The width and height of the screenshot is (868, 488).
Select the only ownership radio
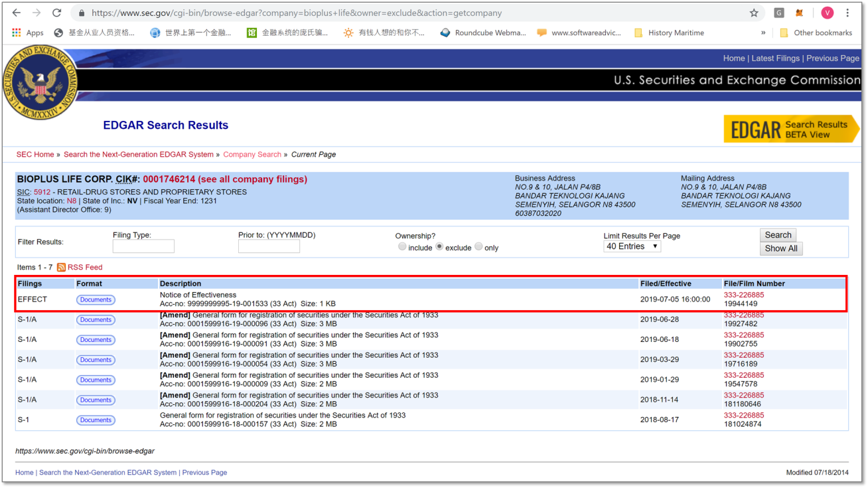[x=478, y=246]
